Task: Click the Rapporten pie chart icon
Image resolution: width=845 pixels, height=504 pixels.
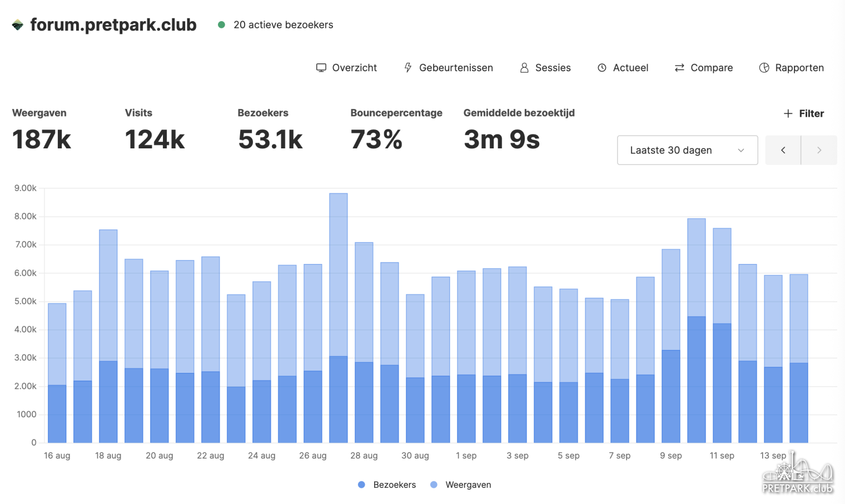Action: 764,68
